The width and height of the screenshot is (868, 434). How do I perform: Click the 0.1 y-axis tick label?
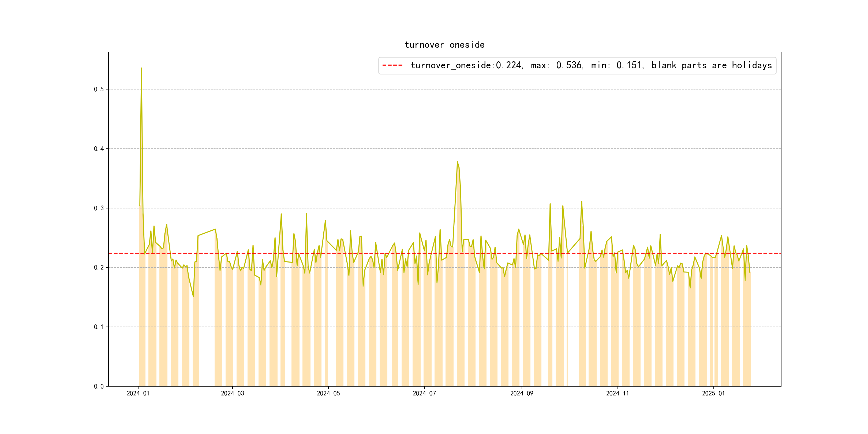pyautogui.click(x=99, y=327)
